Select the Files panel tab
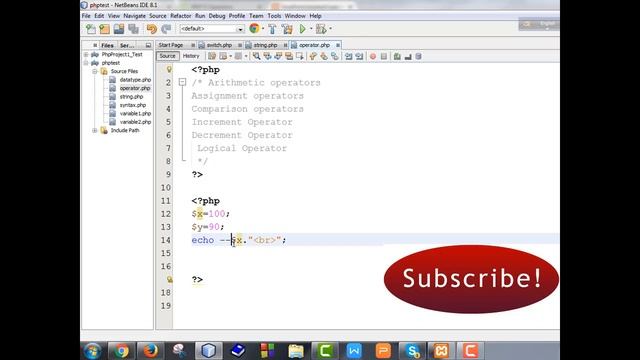640x360 pixels. pos(107,45)
